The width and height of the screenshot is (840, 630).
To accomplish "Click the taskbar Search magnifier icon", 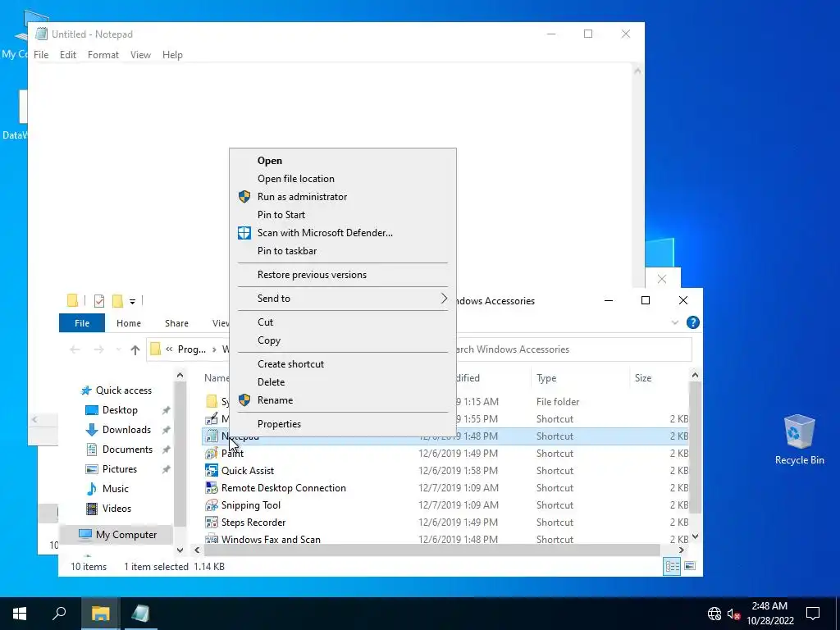I will 59,614.
